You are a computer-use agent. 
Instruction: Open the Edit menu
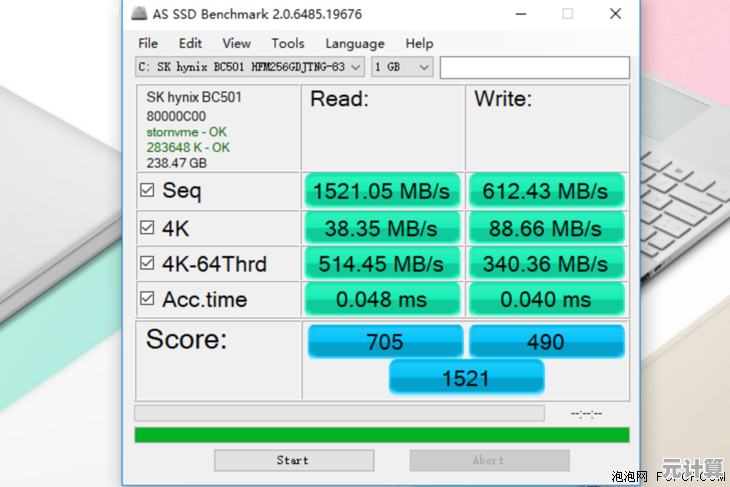click(190, 43)
